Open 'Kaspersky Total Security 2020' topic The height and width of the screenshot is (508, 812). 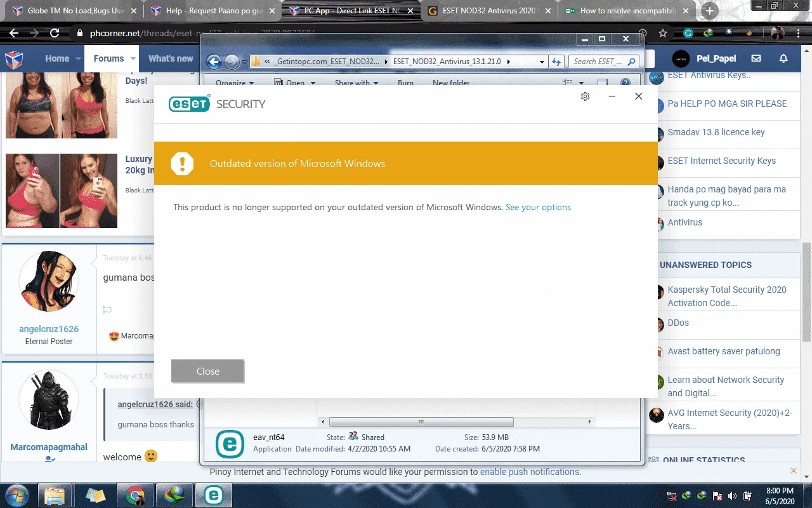pos(726,296)
